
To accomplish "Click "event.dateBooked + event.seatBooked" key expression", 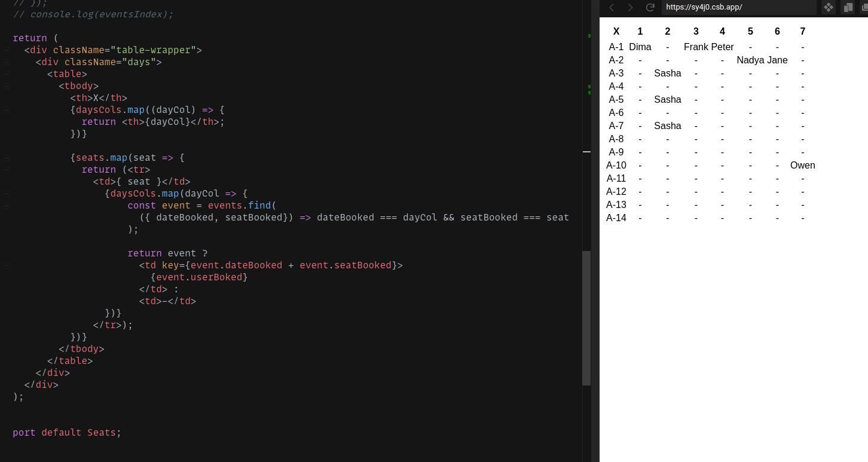I will point(291,265).
